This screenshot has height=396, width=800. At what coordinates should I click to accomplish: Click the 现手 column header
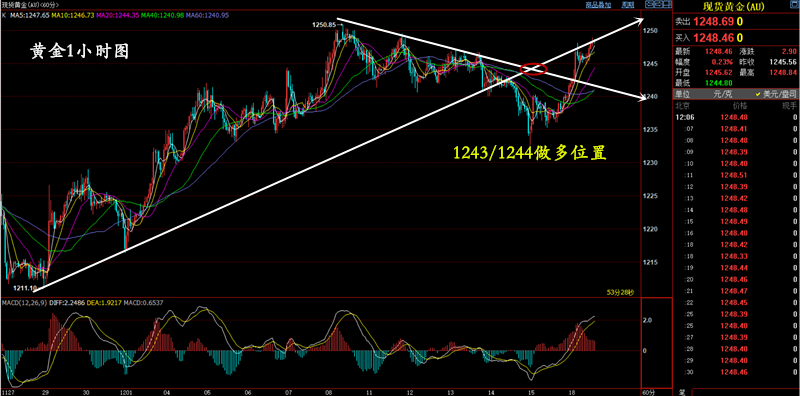[x=789, y=106]
